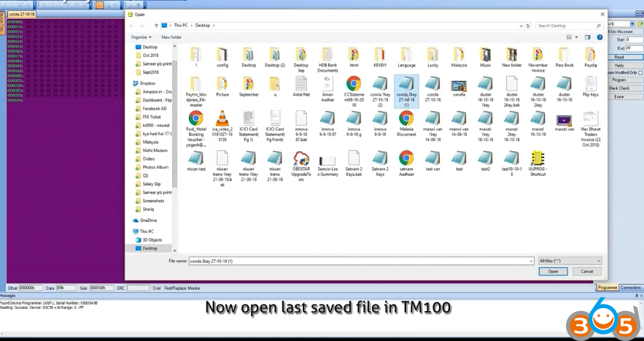Screen dimensions: 644x341
Task: Select the corola 2key 27-10-18 (1) file
Action: pyautogui.click(x=406, y=91)
